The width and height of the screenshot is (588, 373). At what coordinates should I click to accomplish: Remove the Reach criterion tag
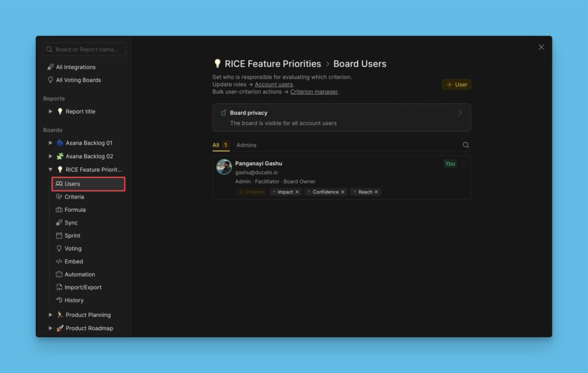[x=376, y=192]
